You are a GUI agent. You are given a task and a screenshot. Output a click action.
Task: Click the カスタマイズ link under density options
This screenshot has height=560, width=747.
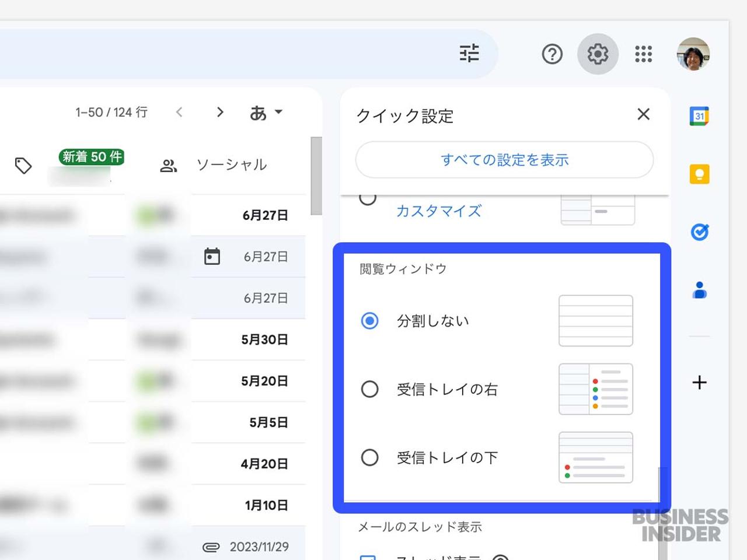click(438, 211)
